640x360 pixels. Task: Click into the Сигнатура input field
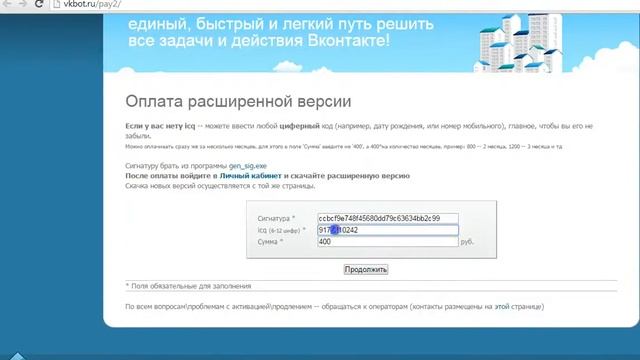tap(388, 218)
